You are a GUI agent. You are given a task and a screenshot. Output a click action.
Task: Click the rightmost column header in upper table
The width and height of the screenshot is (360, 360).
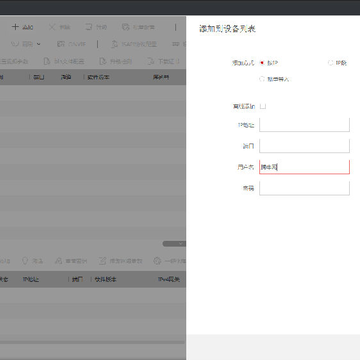(161, 77)
